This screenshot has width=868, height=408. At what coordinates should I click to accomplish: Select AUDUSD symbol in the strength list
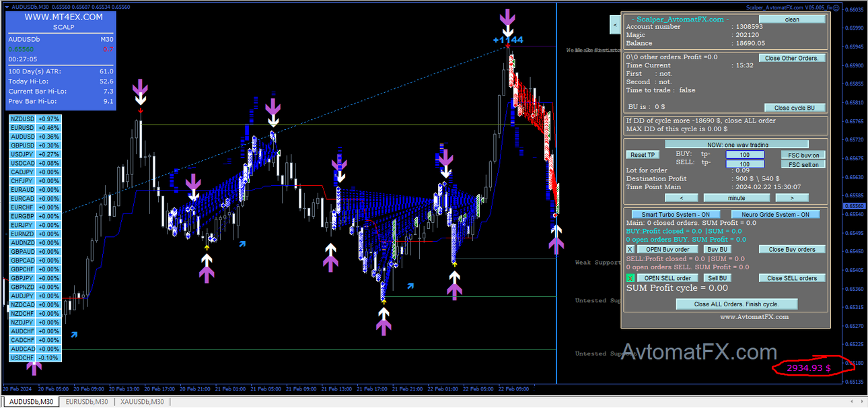(22, 136)
